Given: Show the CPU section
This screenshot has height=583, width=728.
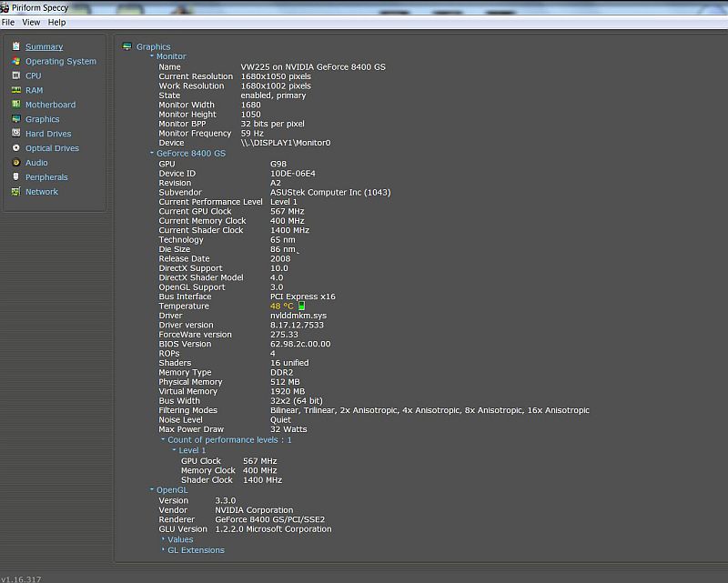Looking at the screenshot, I should pyautogui.click(x=34, y=75).
